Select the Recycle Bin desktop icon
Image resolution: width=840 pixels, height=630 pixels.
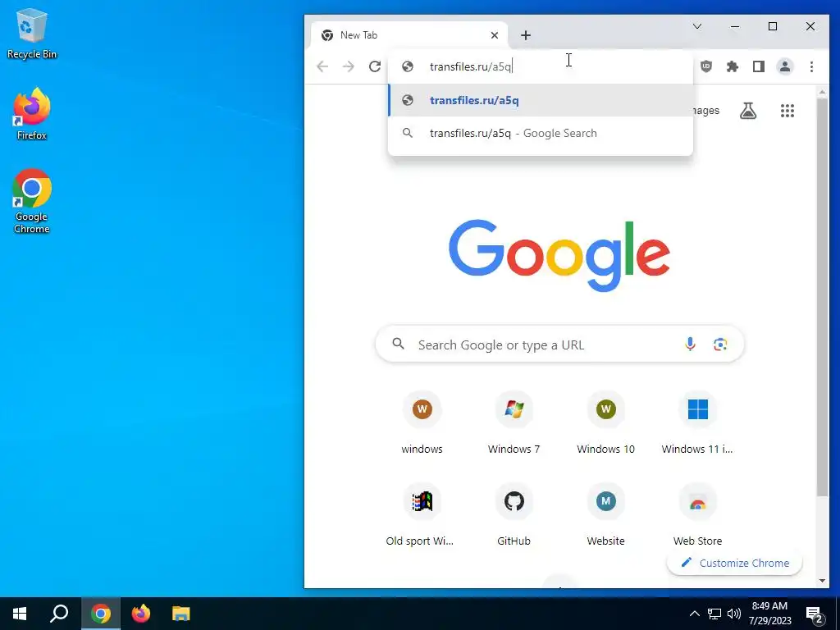coord(32,34)
